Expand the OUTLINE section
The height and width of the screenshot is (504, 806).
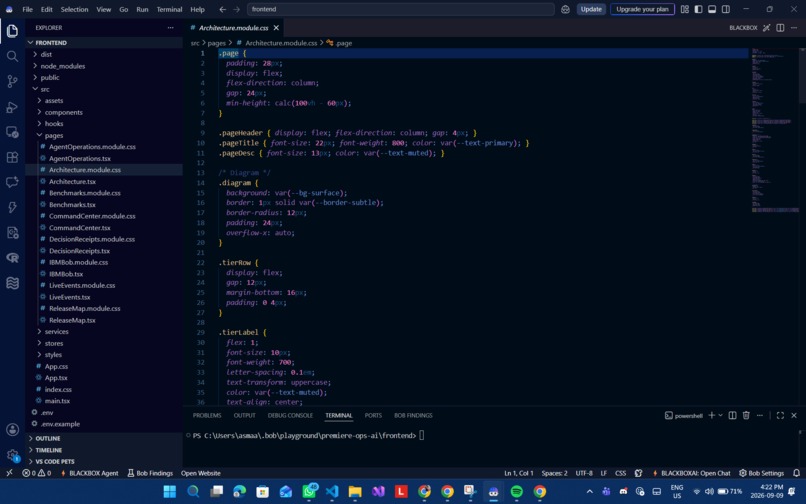point(48,438)
